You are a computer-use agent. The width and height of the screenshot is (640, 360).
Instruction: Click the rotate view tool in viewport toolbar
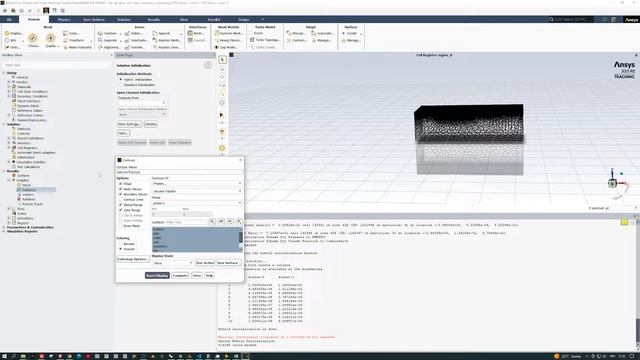coord(222,69)
